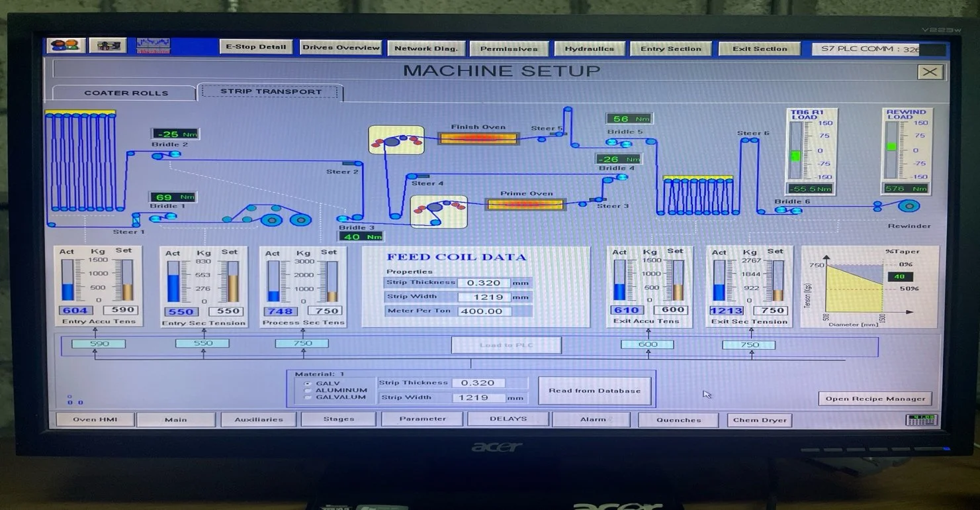Click the Bridle 2 rolls graphic

166,155
